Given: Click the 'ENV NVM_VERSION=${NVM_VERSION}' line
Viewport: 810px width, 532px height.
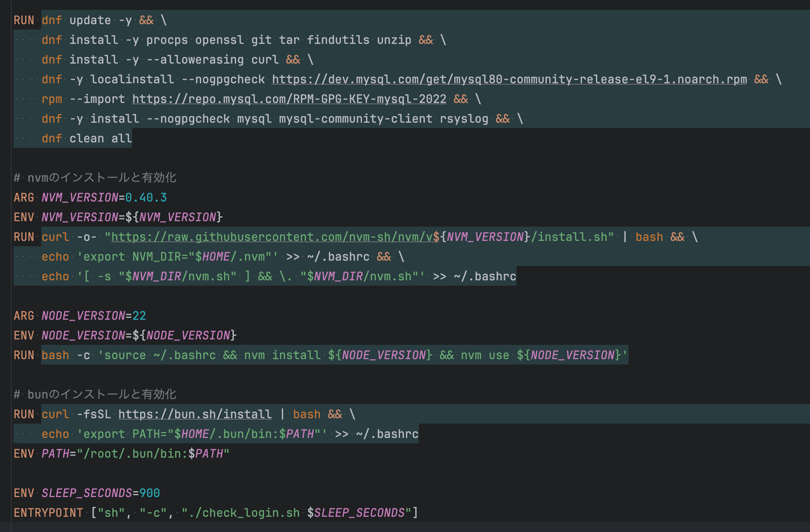Looking at the screenshot, I should pos(118,217).
